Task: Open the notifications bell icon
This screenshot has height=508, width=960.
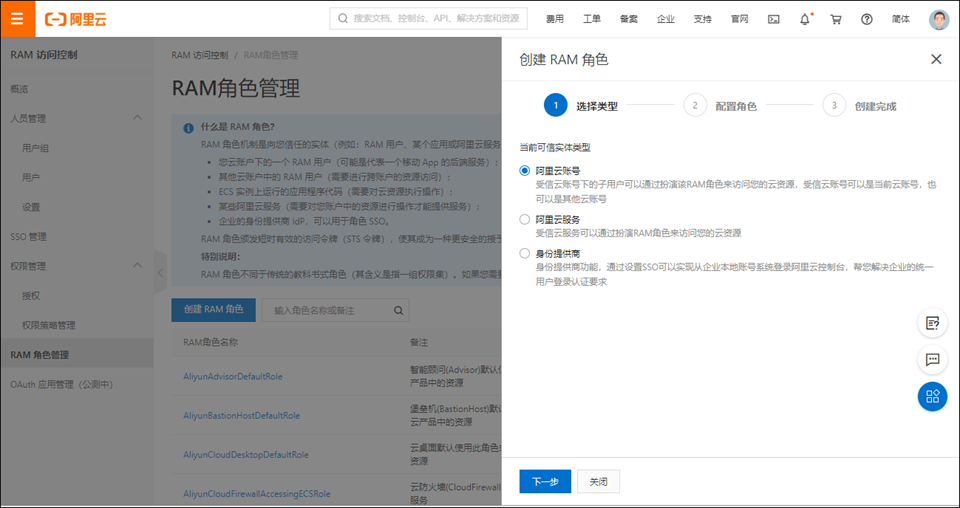Action: [805, 19]
